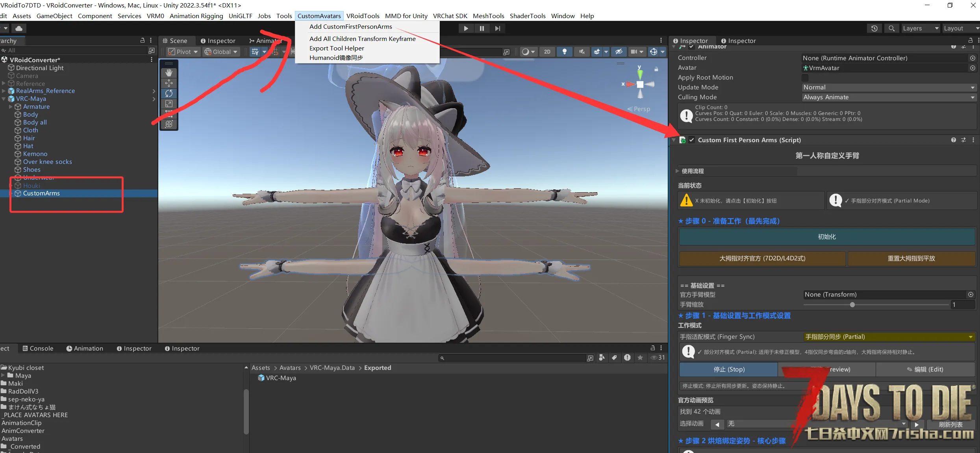Click the 重置大拇指到平放 button
The height and width of the screenshot is (453, 980).
click(911, 258)
